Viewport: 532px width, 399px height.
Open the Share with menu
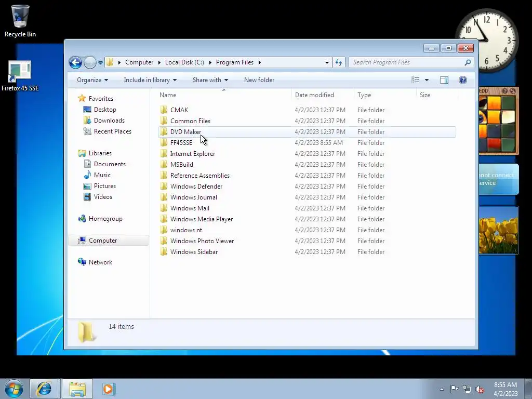click(x=210, y=80)
